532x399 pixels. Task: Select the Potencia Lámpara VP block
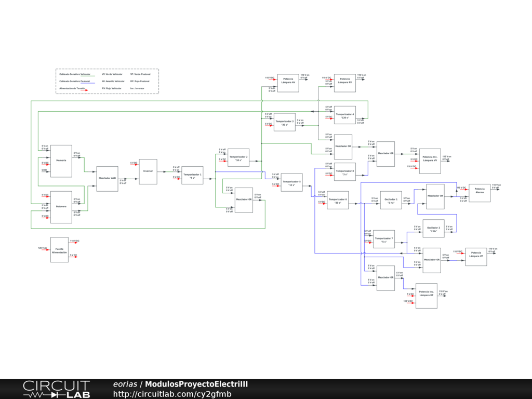point(476,256)
